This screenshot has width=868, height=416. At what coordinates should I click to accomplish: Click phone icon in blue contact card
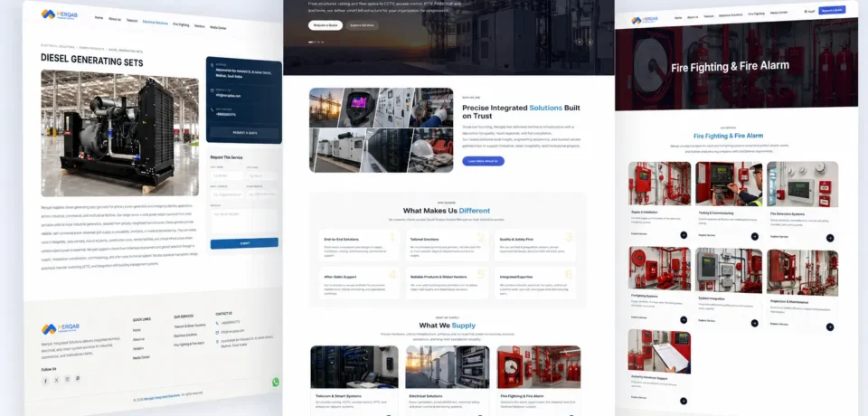tap(212, 110)
